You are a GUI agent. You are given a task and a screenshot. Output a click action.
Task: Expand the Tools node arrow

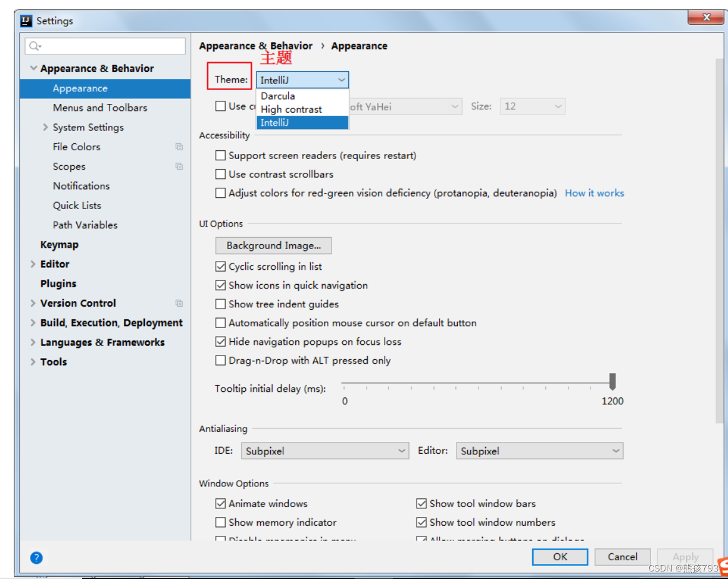point(33,362)
